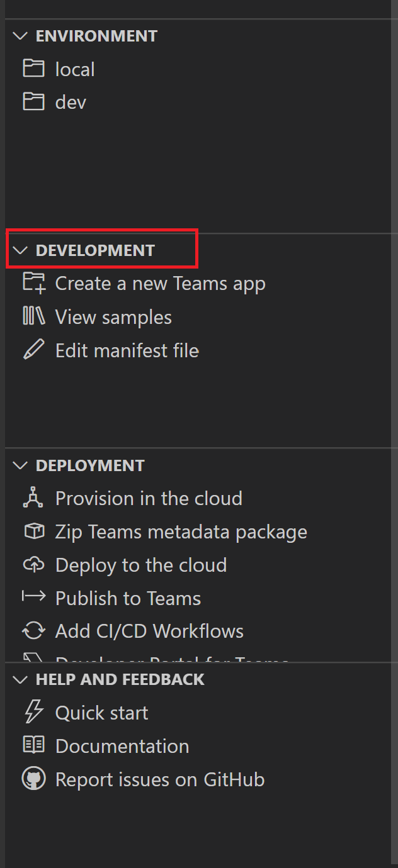The image size is (398, 868).
Task: Select the Zip Teams metadata package icon
Action: pos(33,531)
